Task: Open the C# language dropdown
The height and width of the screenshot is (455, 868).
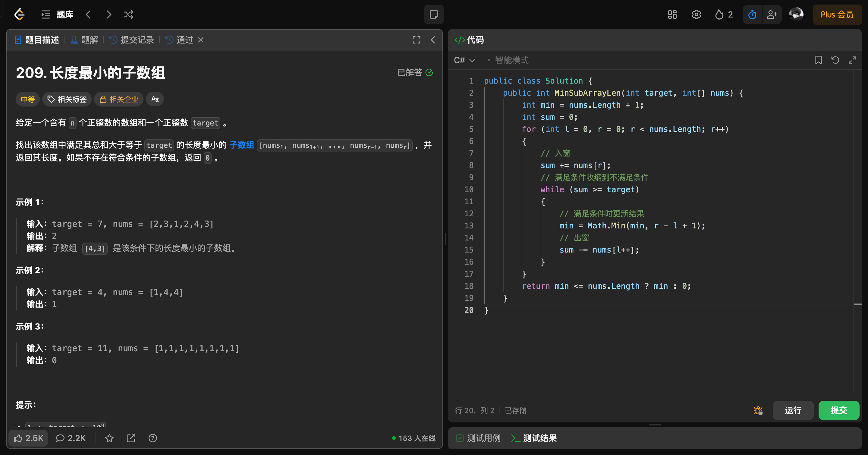Action: 464,60
